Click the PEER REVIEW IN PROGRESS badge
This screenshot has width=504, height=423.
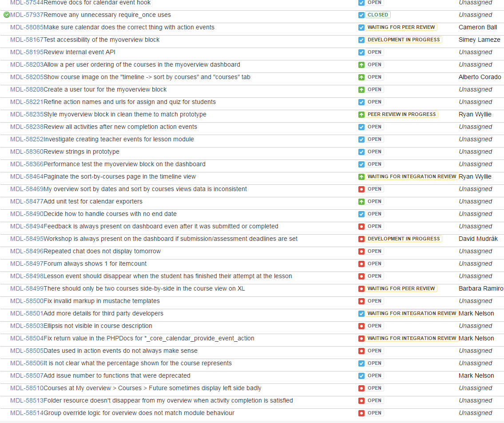[x=401, y=114]
